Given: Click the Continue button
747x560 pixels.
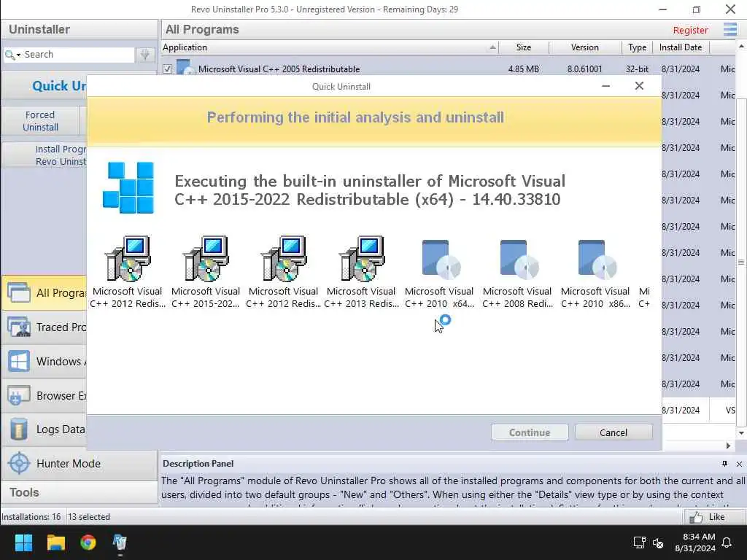Looking at the screenshot, I should (530, 432).
